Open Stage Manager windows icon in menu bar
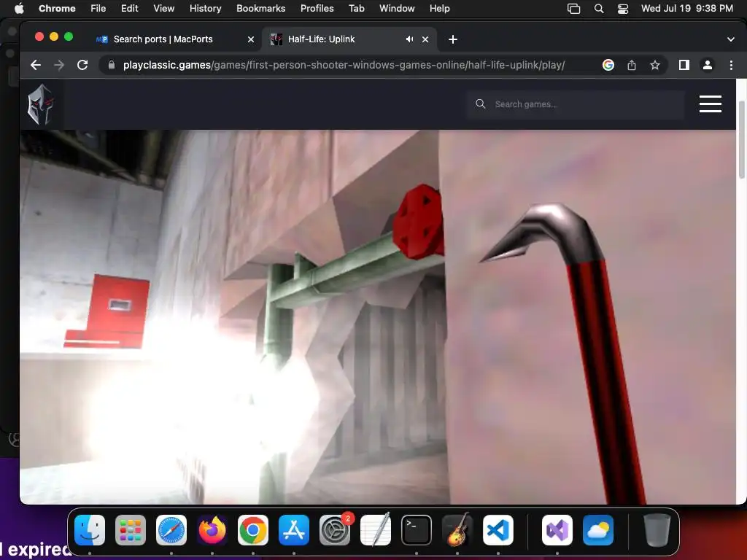 point(573,9)
